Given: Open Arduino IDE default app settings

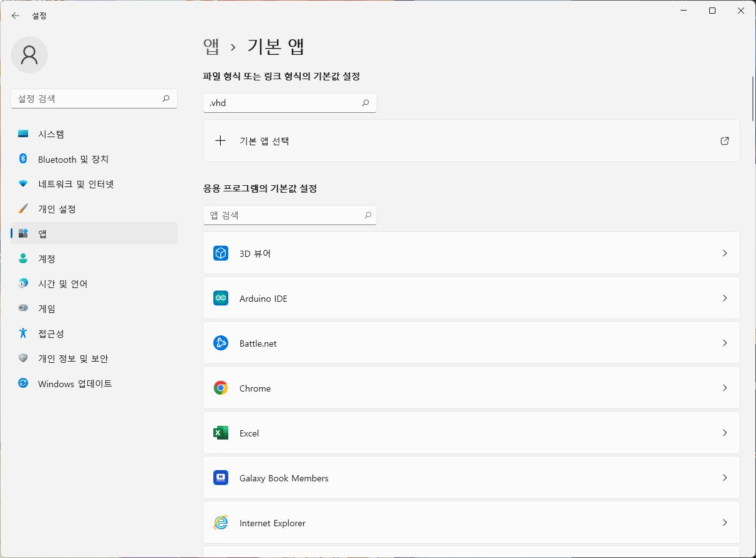Looking at the screenshot, I should (x=472, y=298).
